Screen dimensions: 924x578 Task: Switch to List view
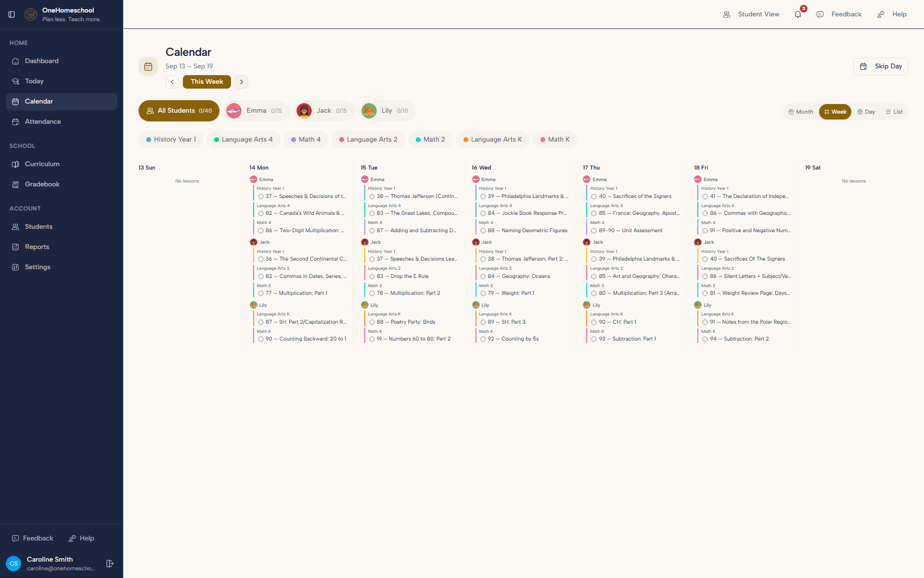(894, 112)
